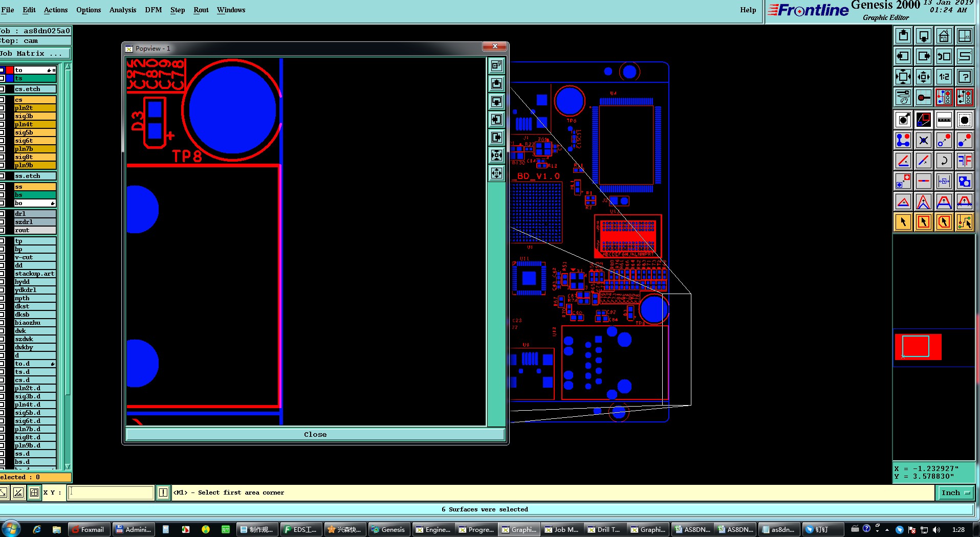Open the Actions menu
Image resolution: width=980 pixels, height=537 pixels.
click(56, 10)
